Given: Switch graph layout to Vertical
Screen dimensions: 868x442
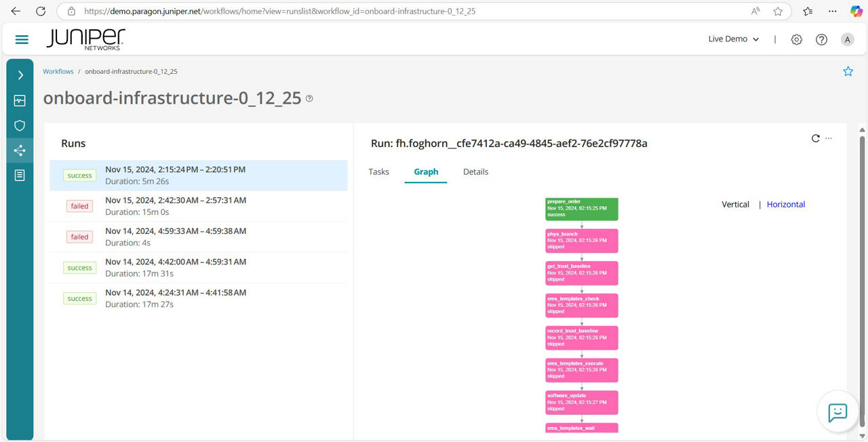Looking at the screenshot, I should pyautogui.click(x=735, y=204).
